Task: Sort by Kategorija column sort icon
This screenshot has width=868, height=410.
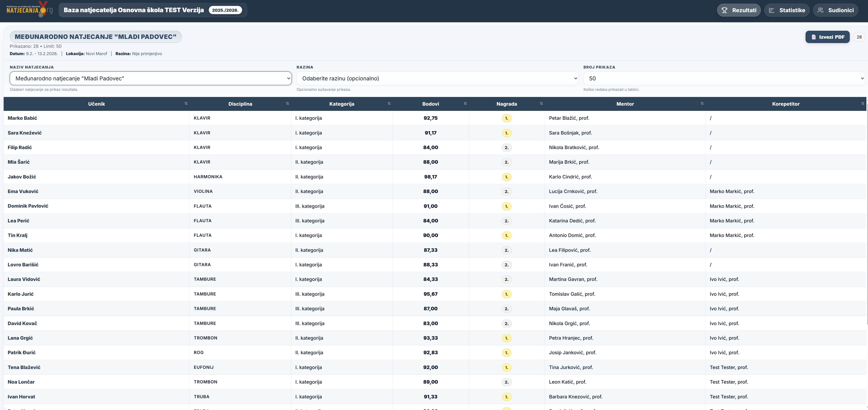Action: coord(389,103)
